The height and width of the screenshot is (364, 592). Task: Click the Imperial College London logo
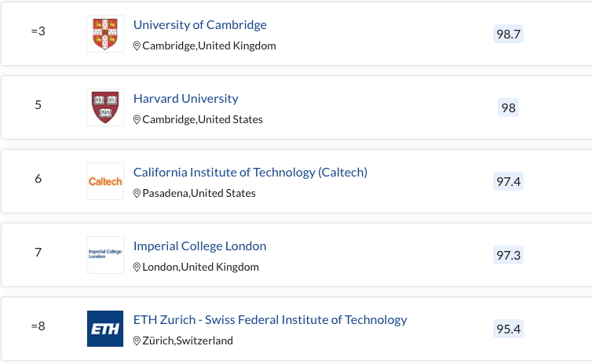[104, 255]
